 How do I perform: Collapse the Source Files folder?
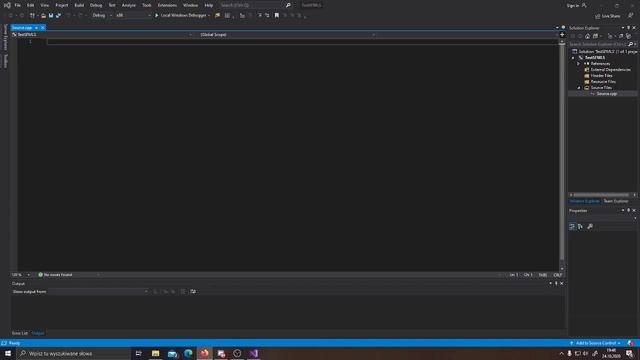(x=579, y=88)
